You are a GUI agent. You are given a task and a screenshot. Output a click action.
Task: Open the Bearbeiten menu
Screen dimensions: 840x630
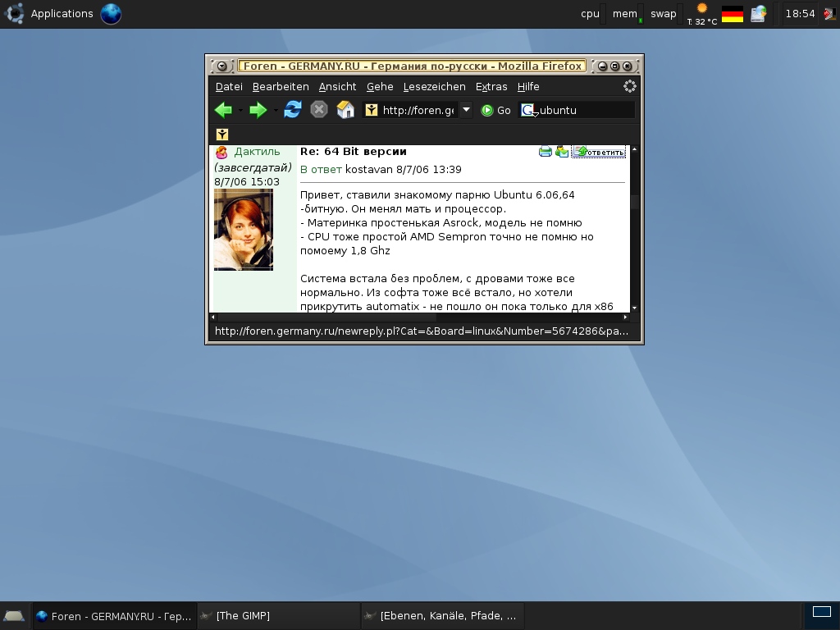[281, 87]
